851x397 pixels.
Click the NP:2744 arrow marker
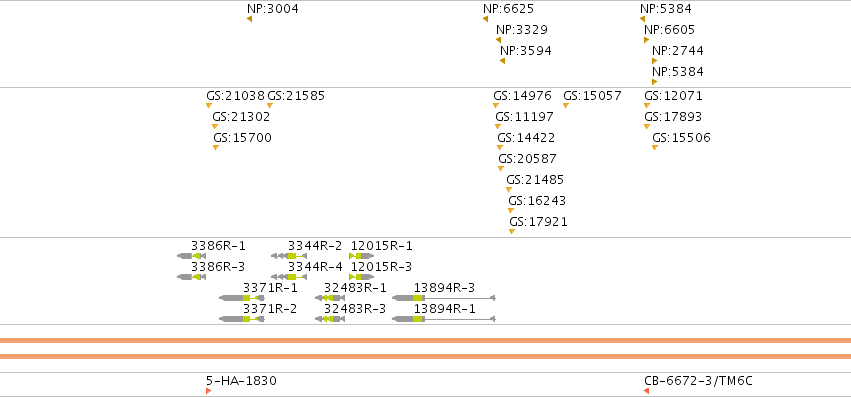pos(655,61)
